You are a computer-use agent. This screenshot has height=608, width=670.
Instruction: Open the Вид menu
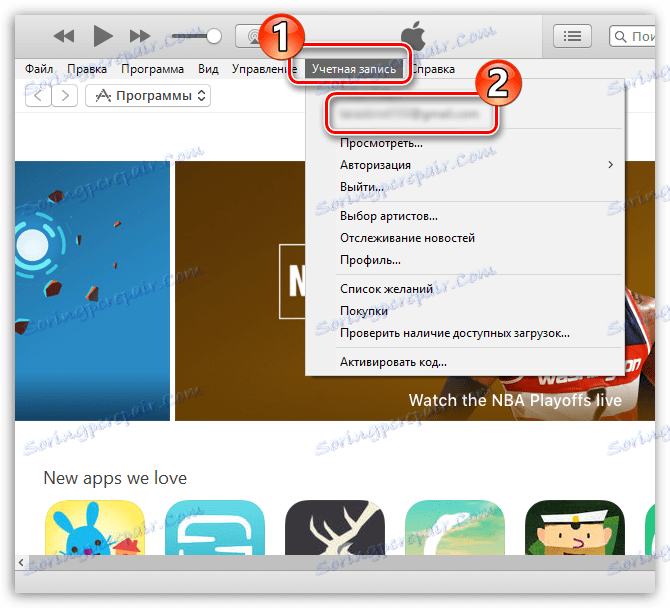[208, 69]
